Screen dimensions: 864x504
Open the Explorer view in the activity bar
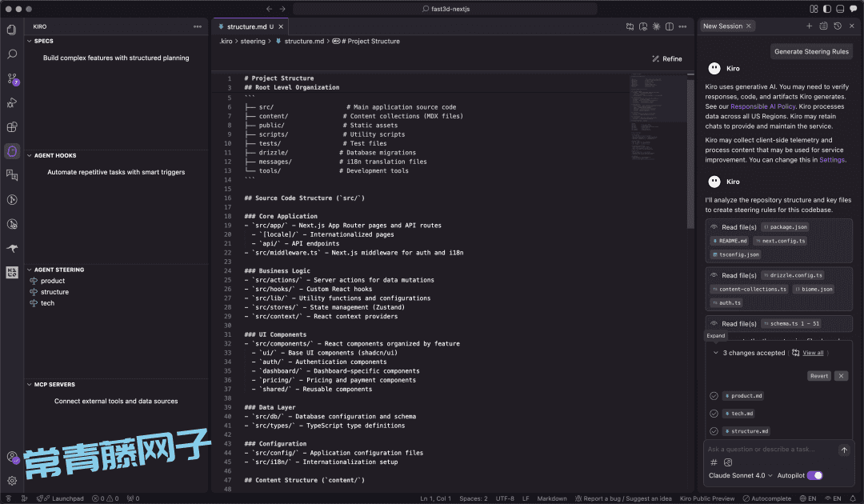pyautogui.click(x=11, y=30)
